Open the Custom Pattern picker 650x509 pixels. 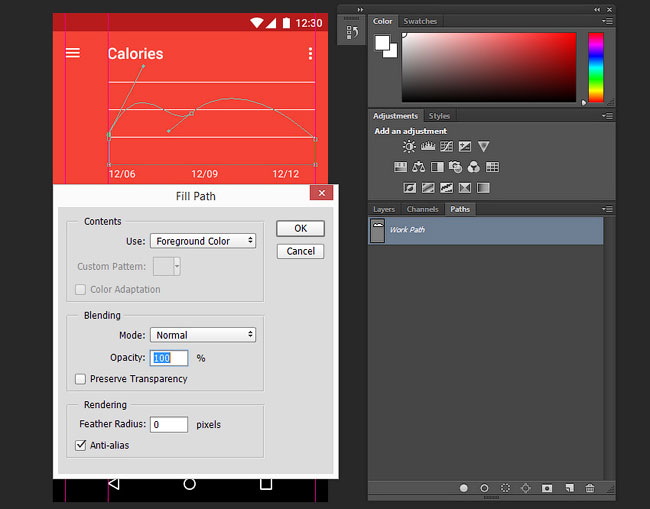tap(167, 266)
